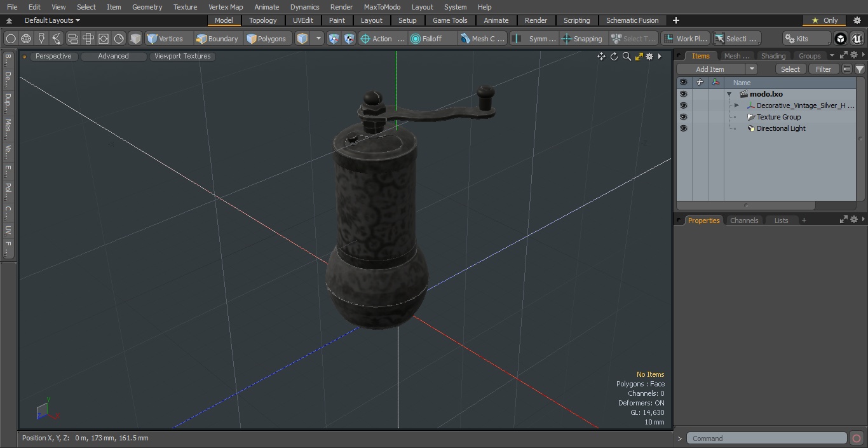
Task: Click the first symmetry checker cube icon
Action: (x=334, y=39)
